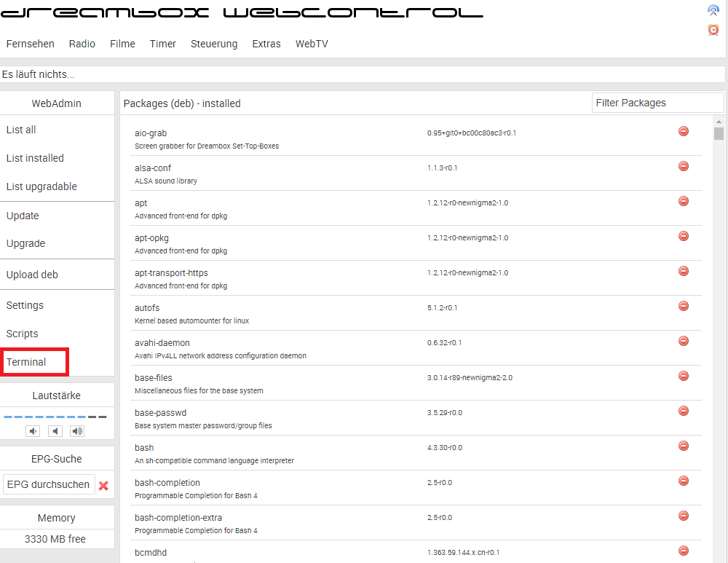728x563 pixels.
Task: Open Upload deb page
Action: [32, 275]
